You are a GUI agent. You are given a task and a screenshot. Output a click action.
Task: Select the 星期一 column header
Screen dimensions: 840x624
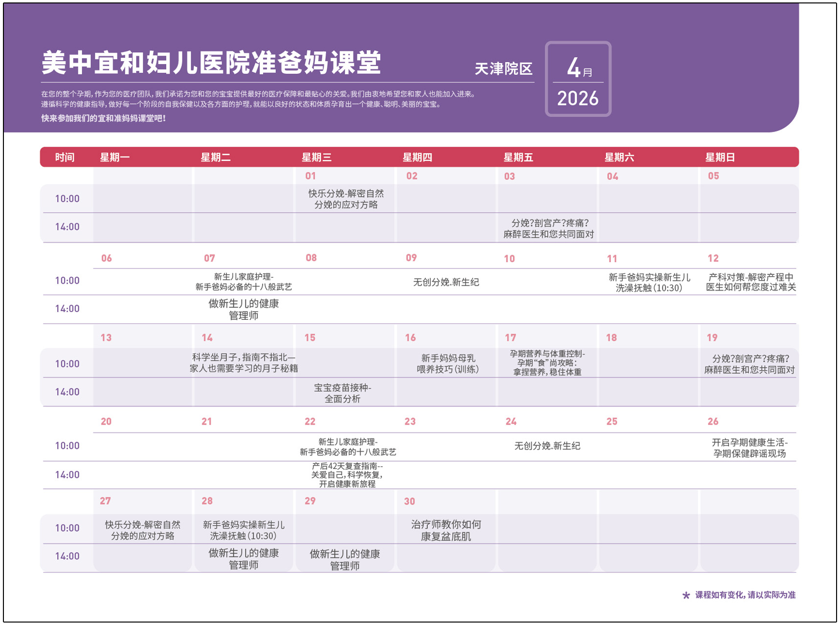[x=115, y=157]
